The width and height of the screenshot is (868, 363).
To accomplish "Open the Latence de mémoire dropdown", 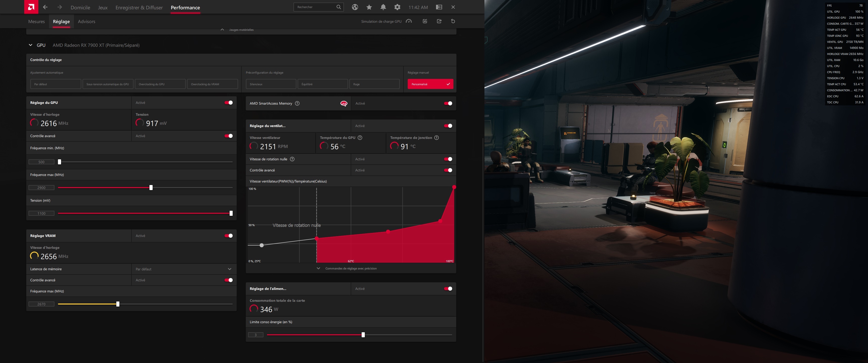I will 229,269.
